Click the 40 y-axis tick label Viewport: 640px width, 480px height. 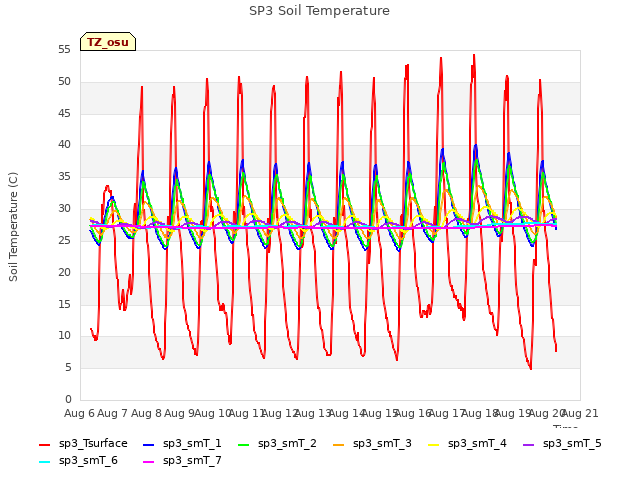[x=64, y=144]
